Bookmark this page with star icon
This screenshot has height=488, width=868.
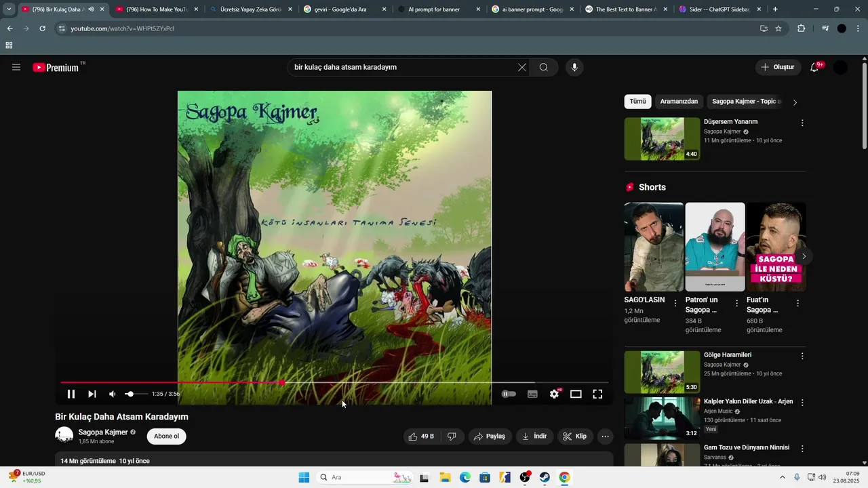tap(778, 28)
